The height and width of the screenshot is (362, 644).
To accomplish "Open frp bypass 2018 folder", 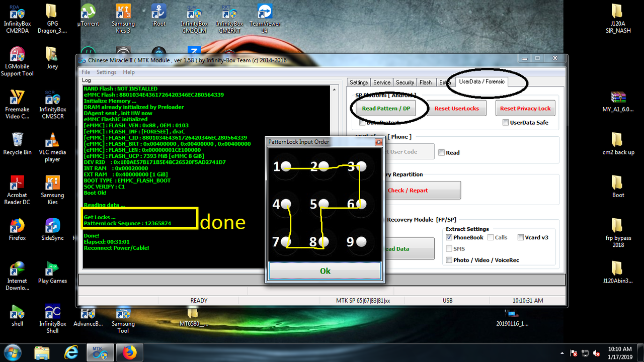I will [618, 233].
